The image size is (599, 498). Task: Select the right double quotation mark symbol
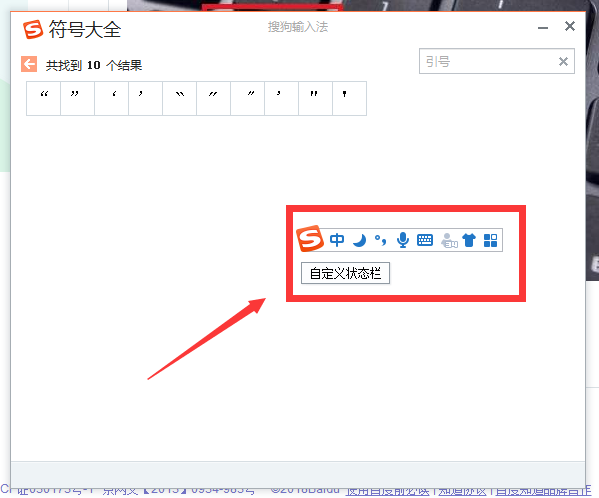[78, 98]
